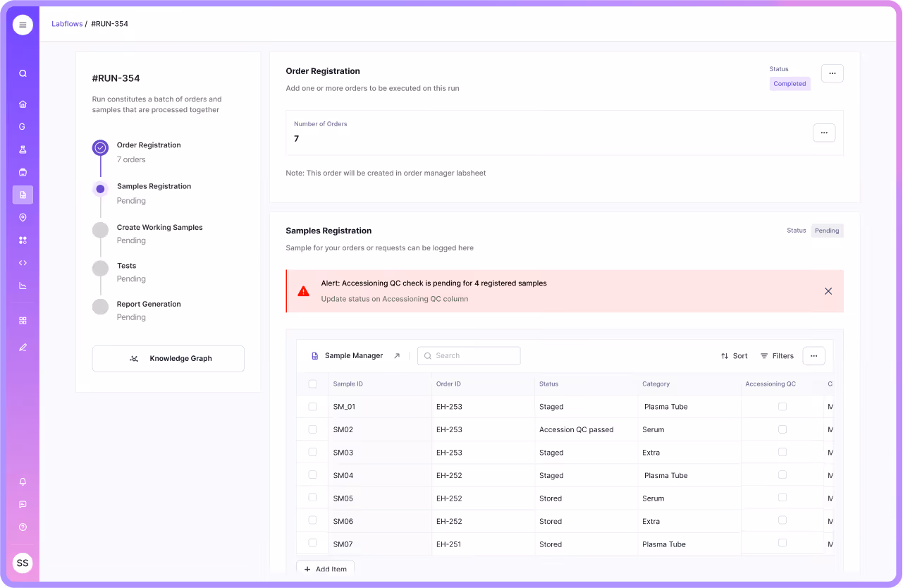
Task: Open the code editor icon in the sidebar
Action: click(x=22, y=262)
